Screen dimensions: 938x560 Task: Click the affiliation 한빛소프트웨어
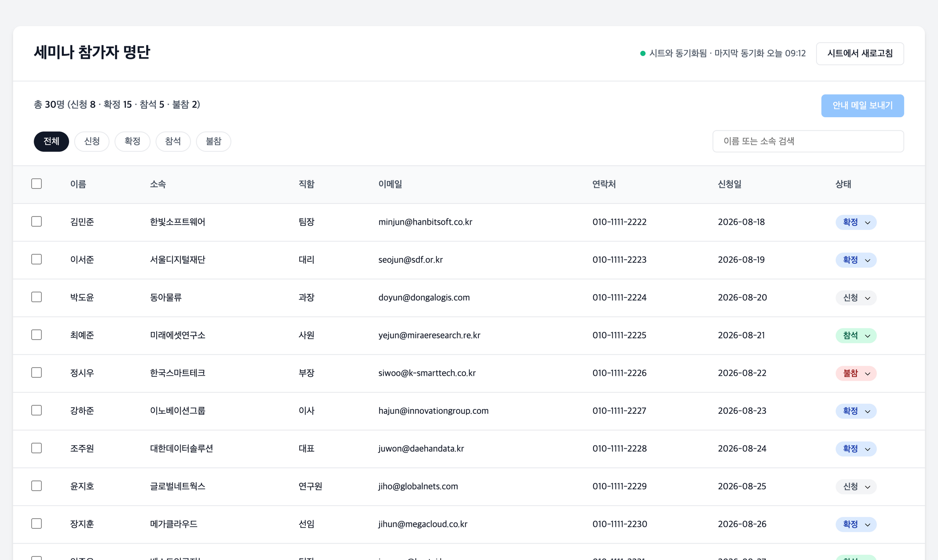177,222
